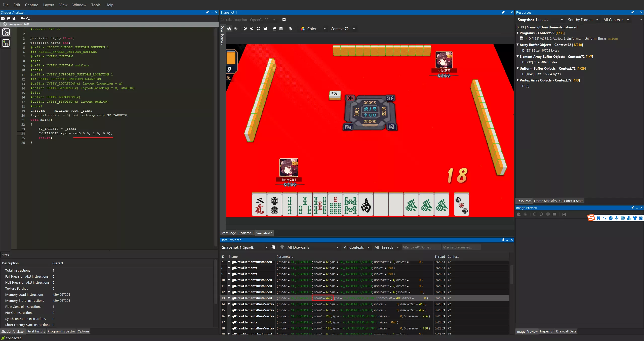This screenshot has height=341, width=644.
Task: Open the Capture menu
Action: [31, 5]
